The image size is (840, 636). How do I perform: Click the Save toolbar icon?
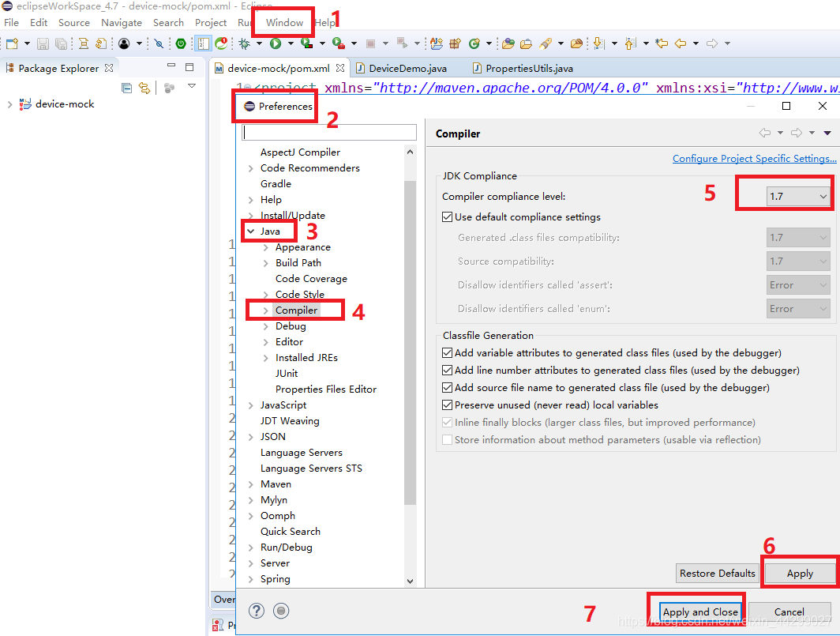[43, 43]
